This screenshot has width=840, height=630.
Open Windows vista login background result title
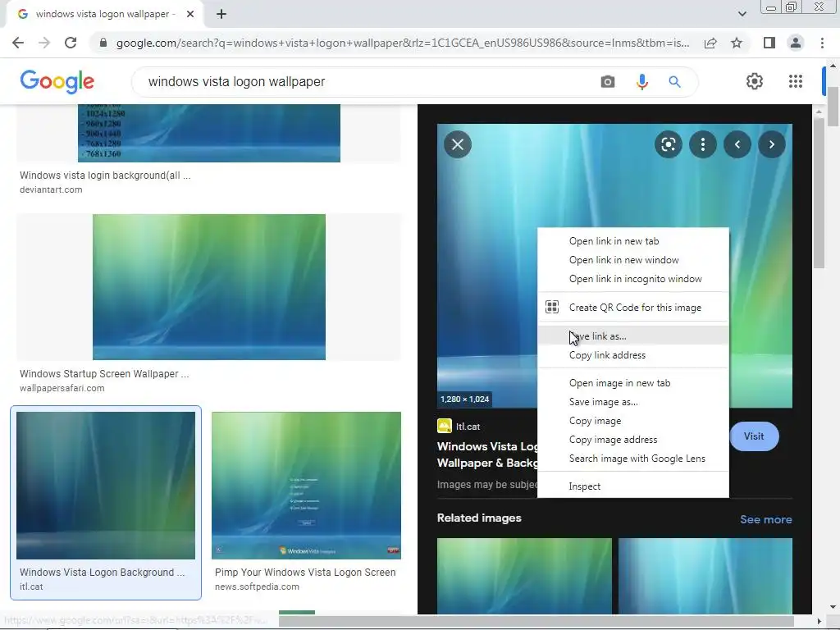(x=105, y=176)
